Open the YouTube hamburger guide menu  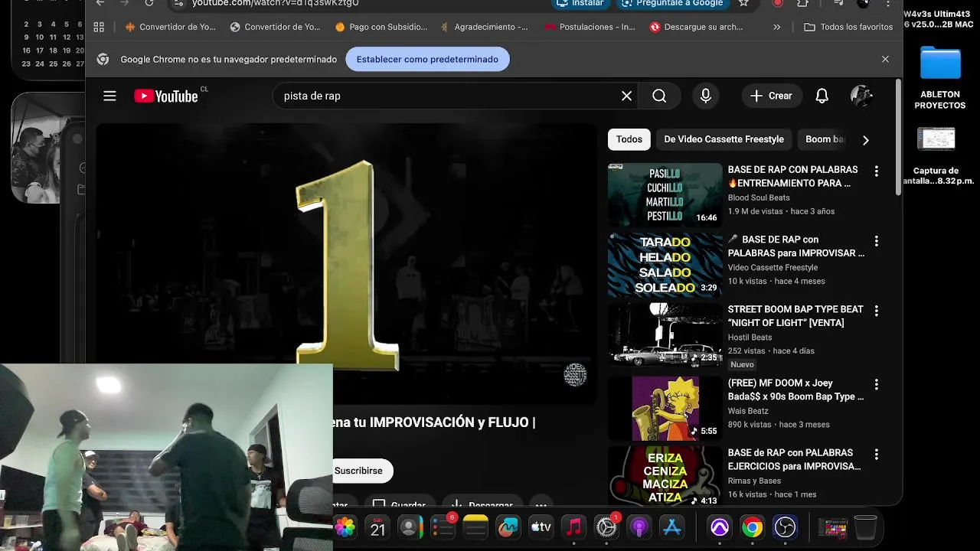[109, 96]
